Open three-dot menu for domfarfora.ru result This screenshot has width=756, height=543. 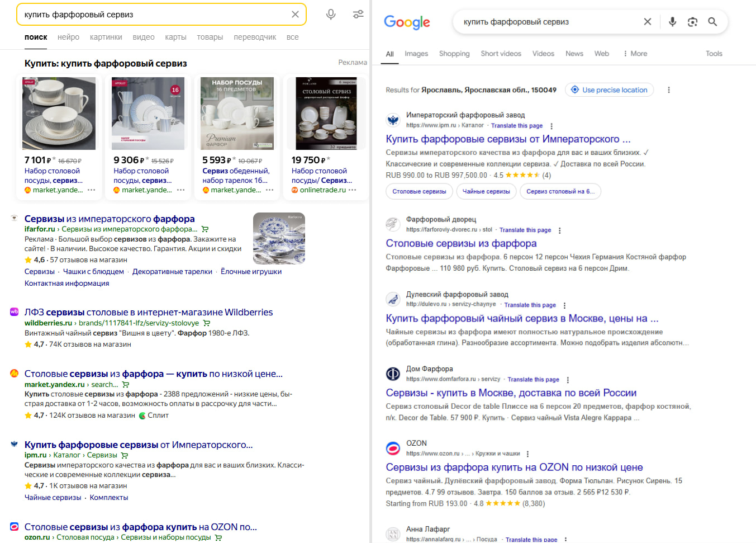pos(568,380)
